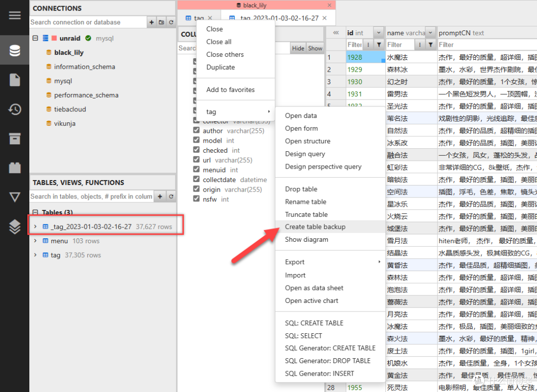Image resolution: width=537 pixels, height=392 pixels.
Task: Open the saved files sidebar icon
Action: tap(14, 80)
